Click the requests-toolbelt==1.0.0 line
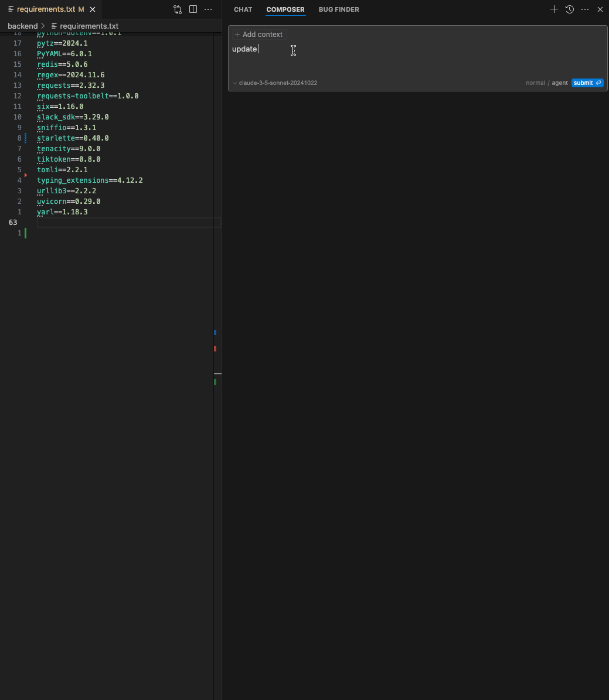 click(87, 96)
